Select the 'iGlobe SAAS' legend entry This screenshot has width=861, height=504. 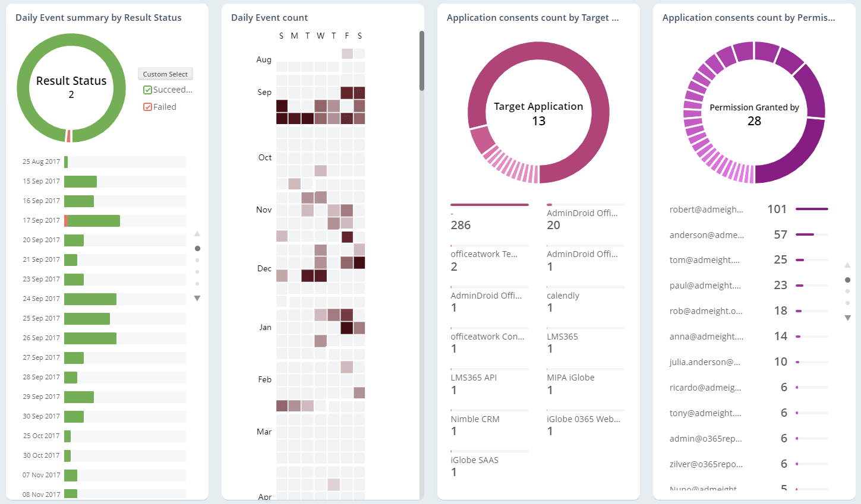473,459
